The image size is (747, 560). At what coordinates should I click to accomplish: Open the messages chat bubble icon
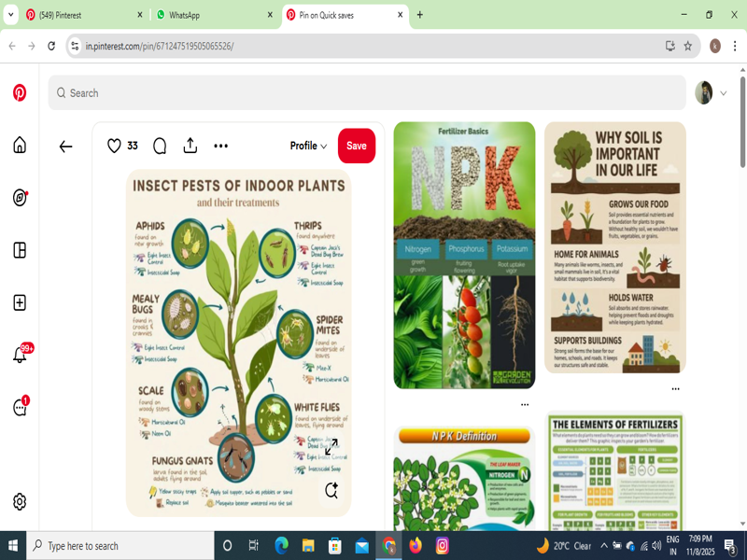pos(20,408)
